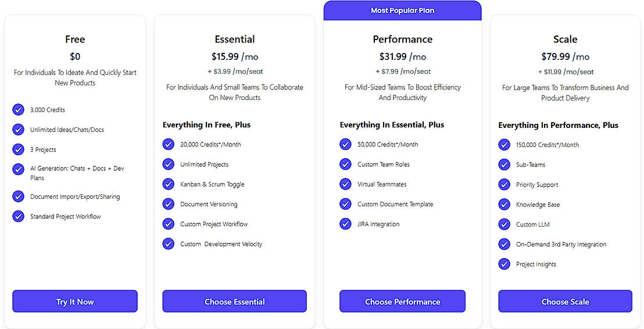Click checkmark icon next to Priority Support
644x329 pixels.
(505, 184)
